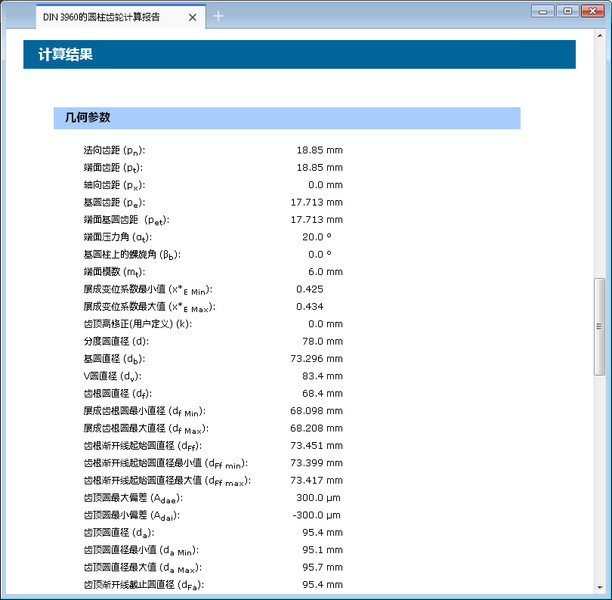Click the vertical scrollbar thumb

coord(600,325)
